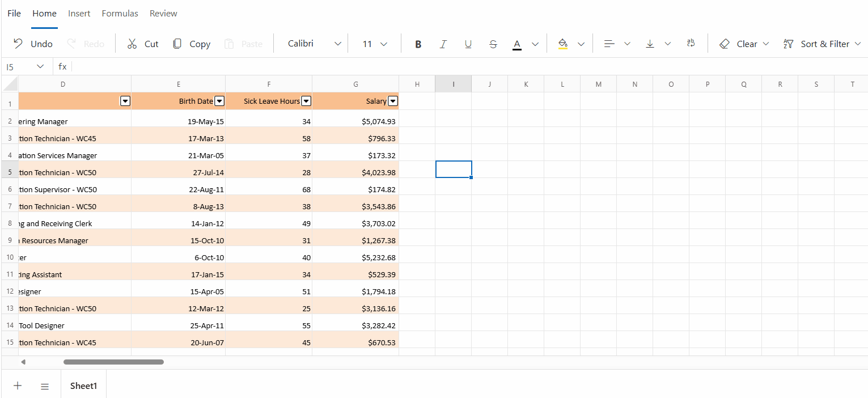Open the column D header filter dropdown

[125, 101]
